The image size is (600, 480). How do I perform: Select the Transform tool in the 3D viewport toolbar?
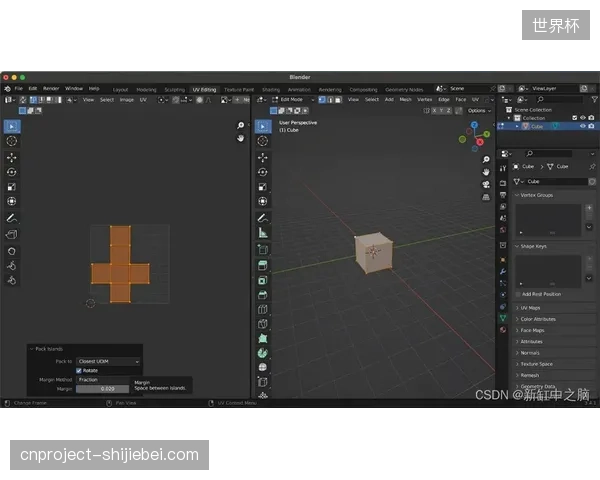[x=263, y=201]
